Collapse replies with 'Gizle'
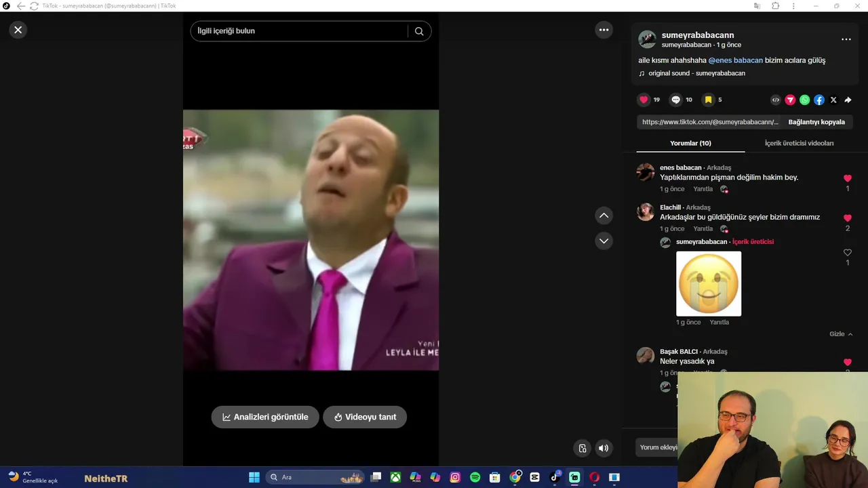The width and height of the screenshot is (868, 488). coord(841,334)
